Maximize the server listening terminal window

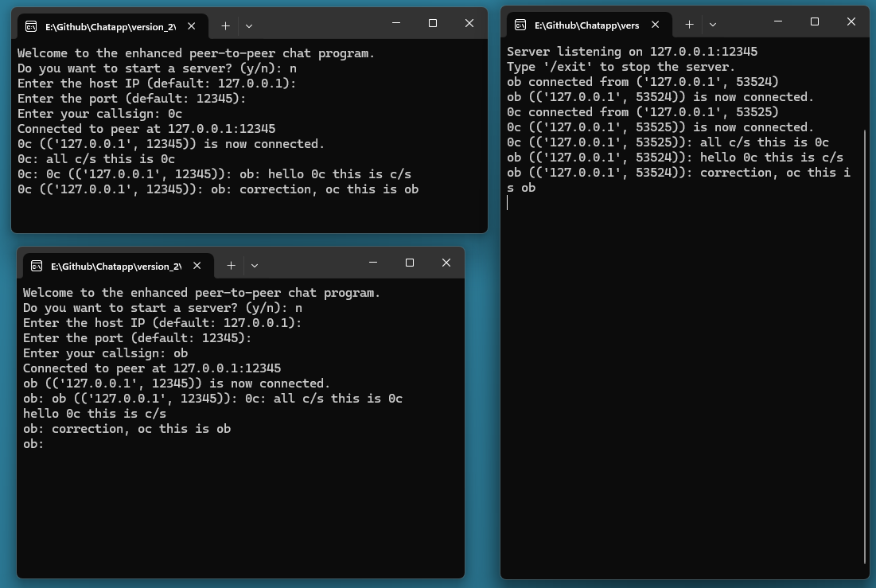(x=815, y=21)
